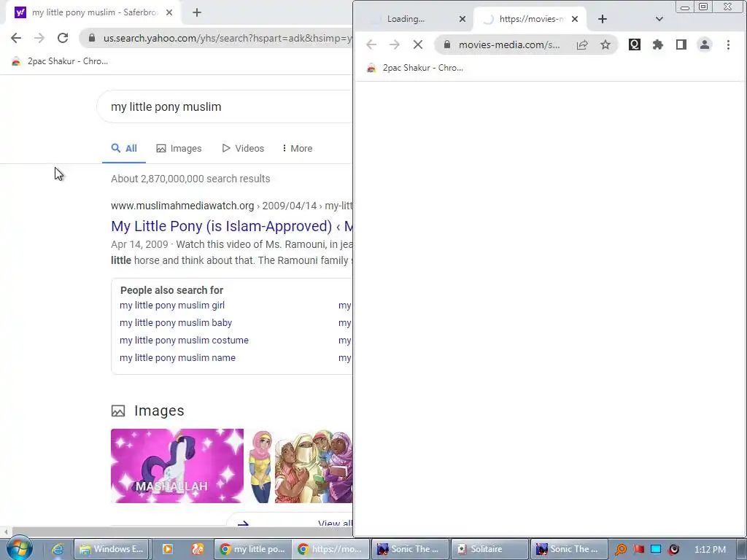Click the Images section heading
This screenshot has width=747, height=560.
point(158,411)
